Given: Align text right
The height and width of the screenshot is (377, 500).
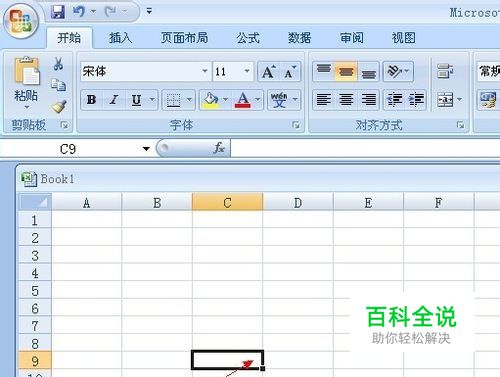Looking at the screenshot, I should (x=368, y=99).
